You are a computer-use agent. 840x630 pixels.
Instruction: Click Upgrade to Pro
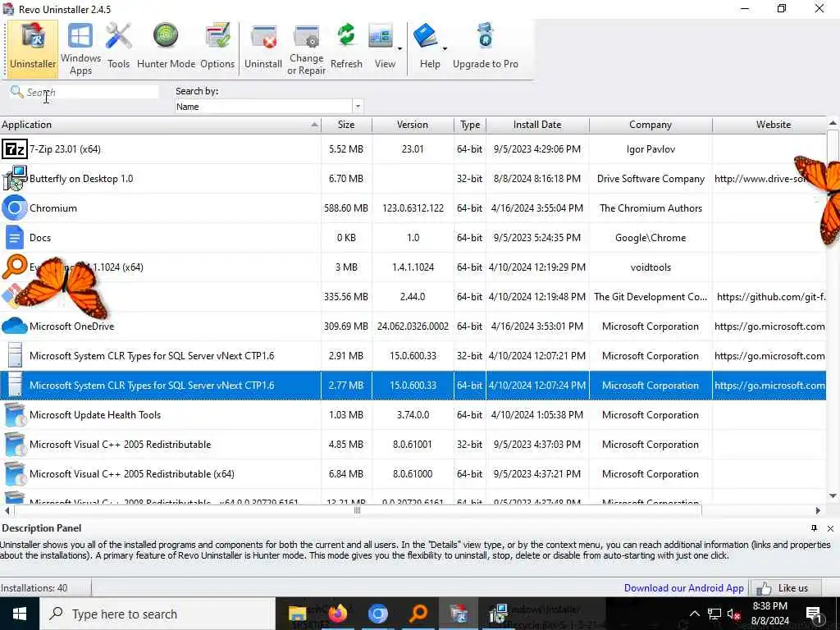pyautogui.click(x=486, y=48)
